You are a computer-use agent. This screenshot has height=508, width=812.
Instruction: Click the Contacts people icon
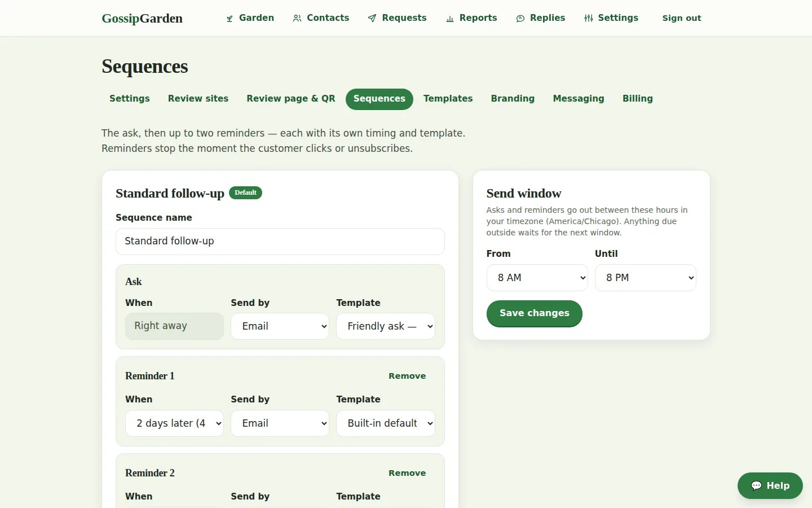pos(297,19)
